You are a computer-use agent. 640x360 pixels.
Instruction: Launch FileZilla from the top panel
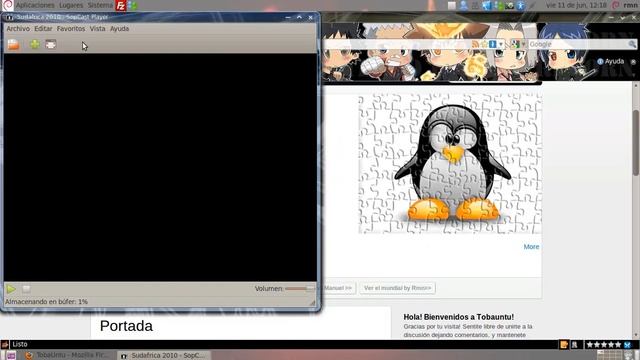121,6
